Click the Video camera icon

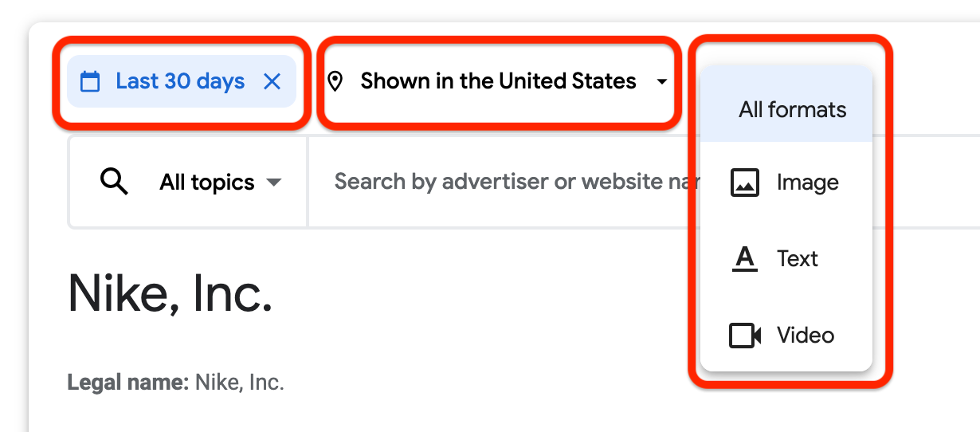click(745, 335)
